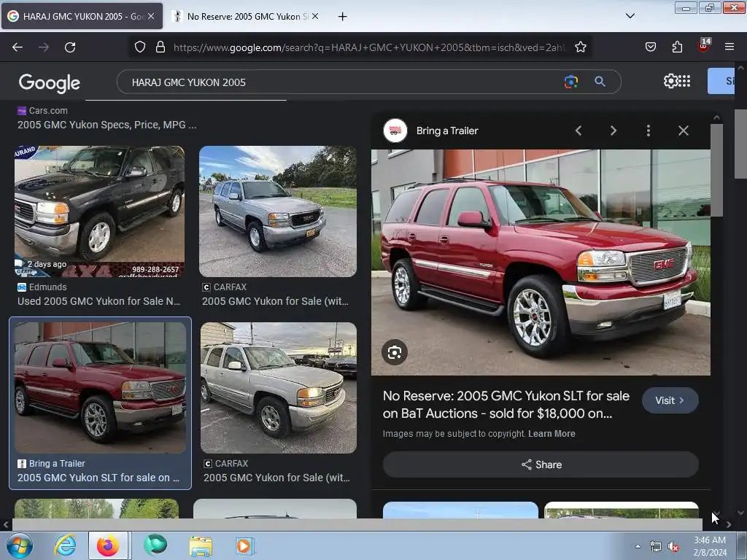This screenshot has height=560, width=747.
Task: Bookmark this page with the star
Action: tap(580, 47)
